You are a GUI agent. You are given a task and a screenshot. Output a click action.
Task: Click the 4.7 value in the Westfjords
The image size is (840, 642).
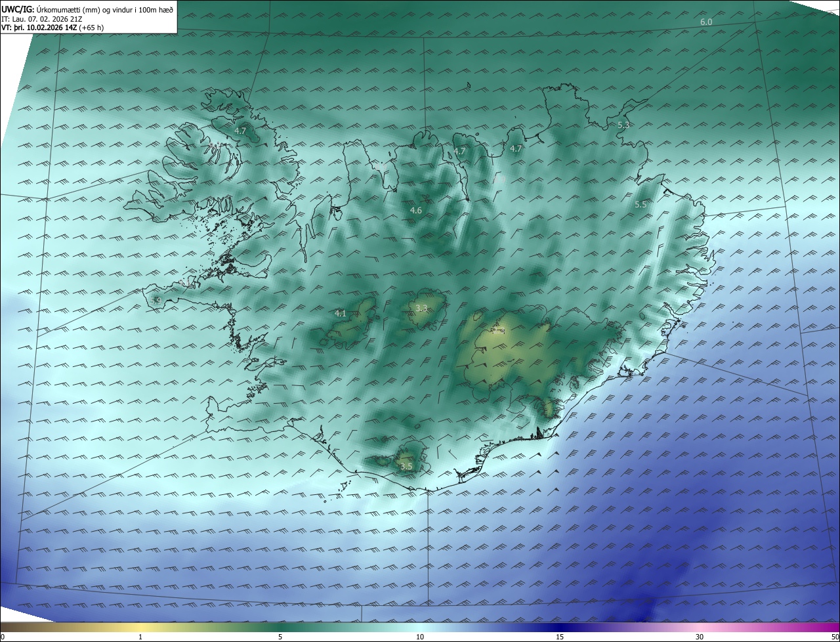coord(240,131)
